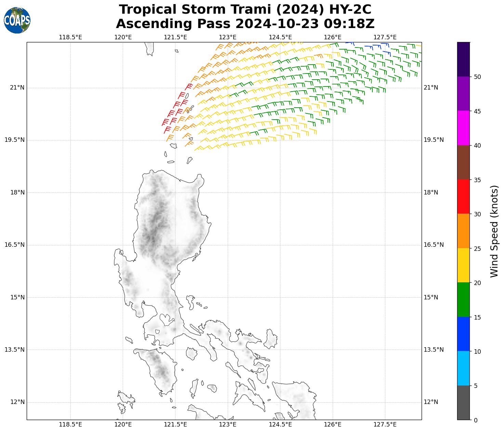Click the COAPS globe logo

pos(17,20)
